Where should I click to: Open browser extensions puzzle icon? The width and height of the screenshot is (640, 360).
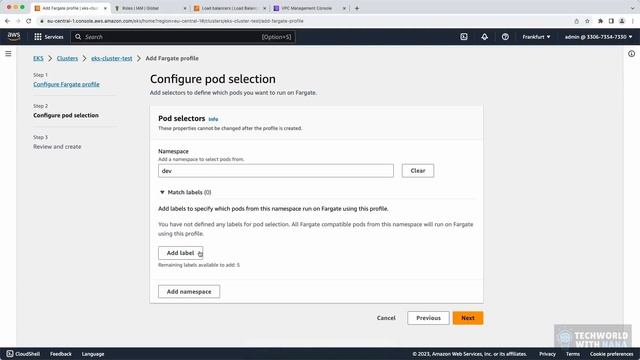coord(600,21)
